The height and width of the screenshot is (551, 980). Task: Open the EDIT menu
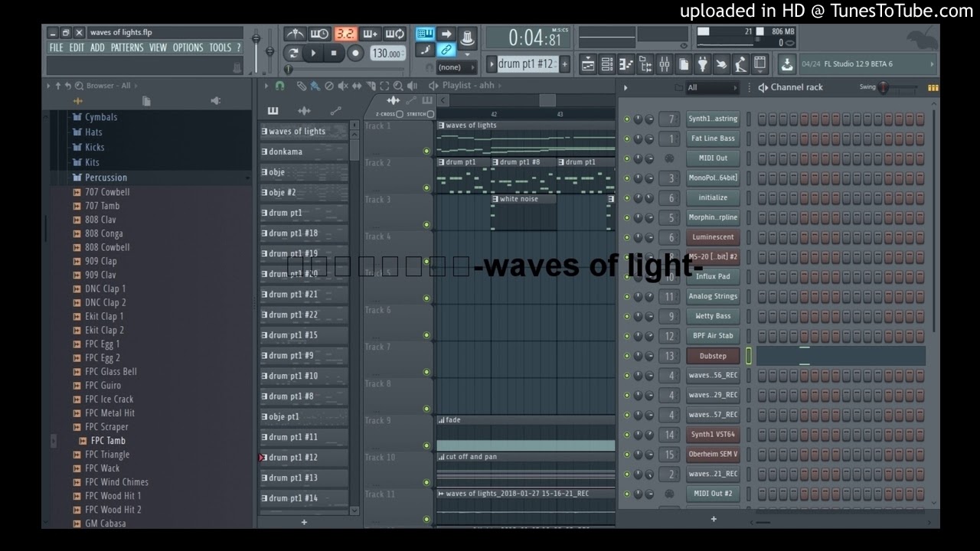77,47
